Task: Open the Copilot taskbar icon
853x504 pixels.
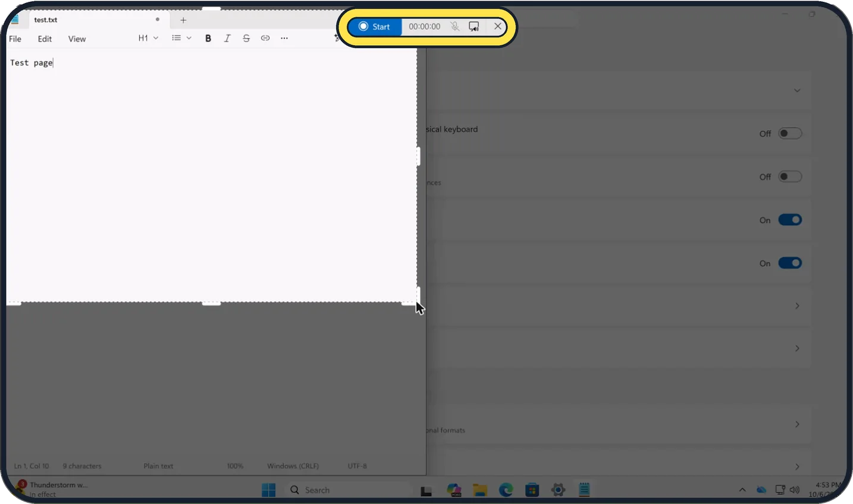Action: (x=454, y=490)
